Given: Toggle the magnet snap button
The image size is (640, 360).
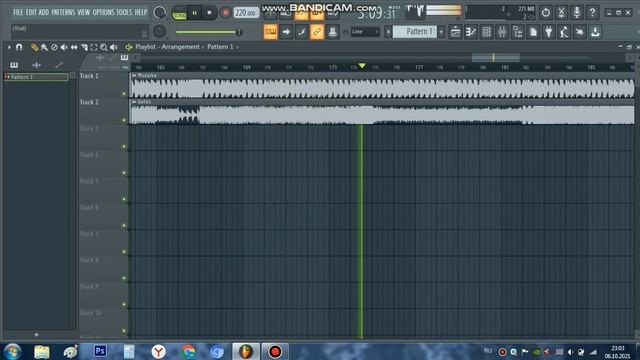Looking at the screenshot, I should coord(19,47).
